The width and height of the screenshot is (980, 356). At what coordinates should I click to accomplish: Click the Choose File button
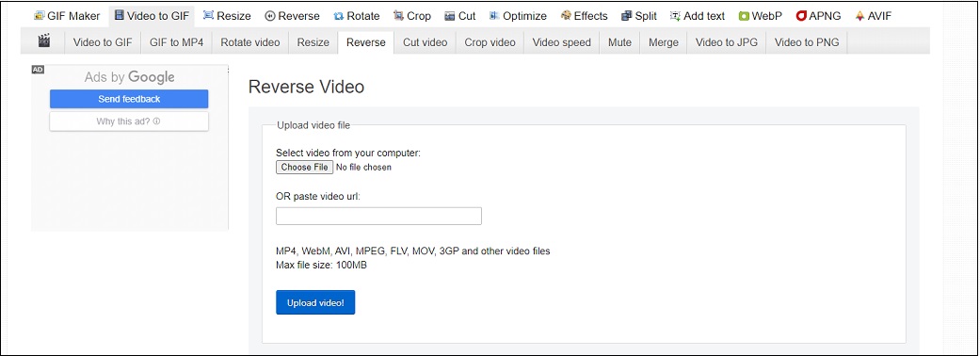click(304, 167)
